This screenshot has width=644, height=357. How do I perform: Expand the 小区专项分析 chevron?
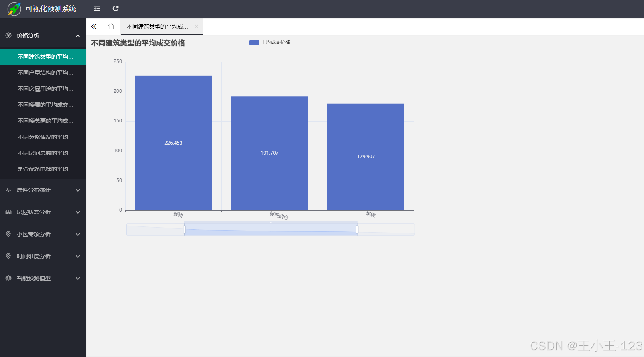(78, 235)
